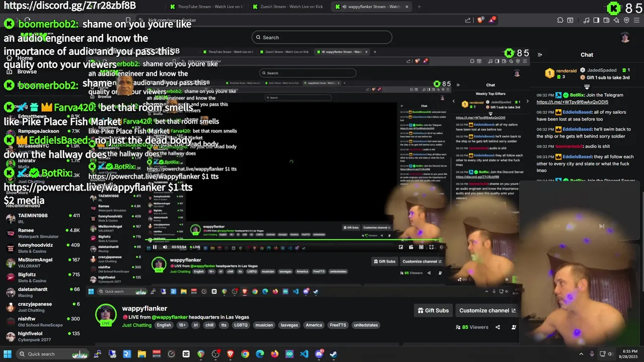
Task: Open the browser media control music icon
Action: pyautogui.click(x=587, y=20)
